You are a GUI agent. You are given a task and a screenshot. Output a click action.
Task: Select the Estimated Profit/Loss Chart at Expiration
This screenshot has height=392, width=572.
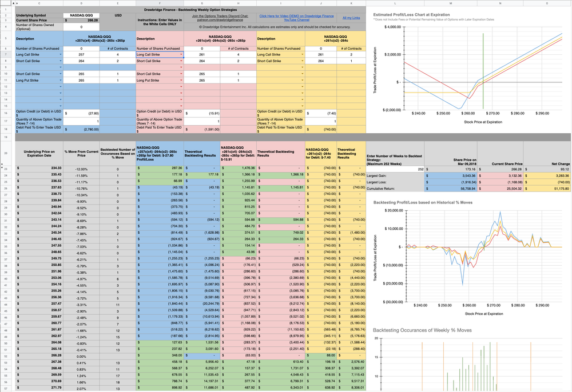(468, 69)
